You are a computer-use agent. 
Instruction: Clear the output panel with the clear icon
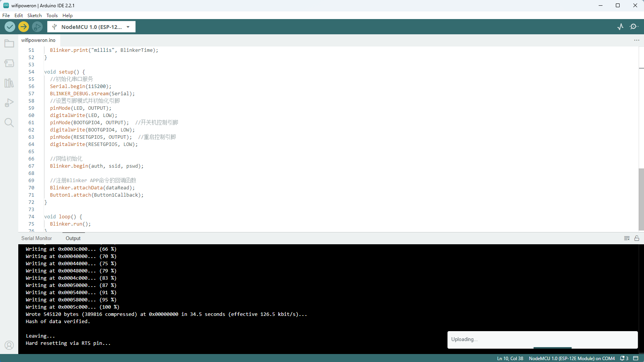coord(627,238)
